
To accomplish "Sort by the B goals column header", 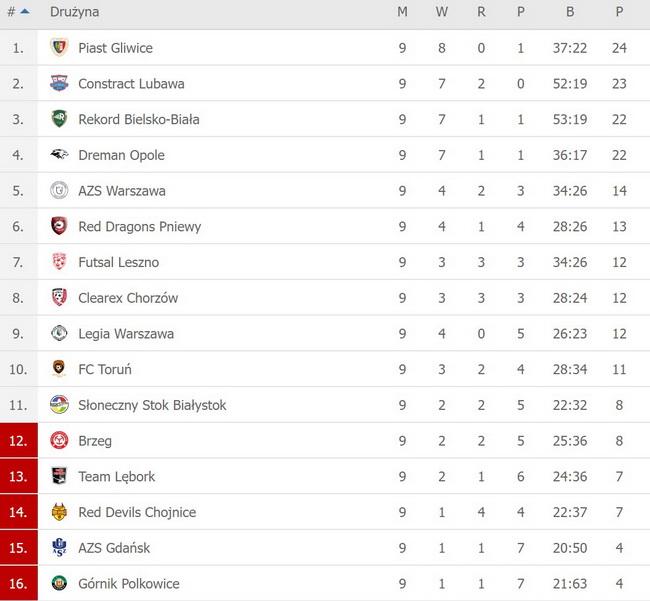I will pyautogui.click(x=570, y=12).
